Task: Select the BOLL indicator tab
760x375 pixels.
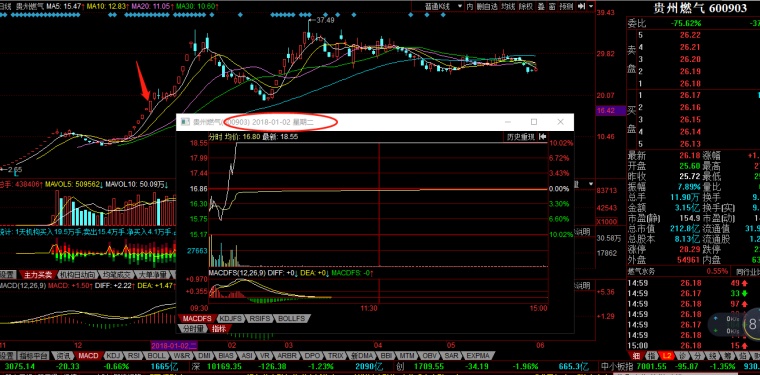Action: [x=157, y=356]
